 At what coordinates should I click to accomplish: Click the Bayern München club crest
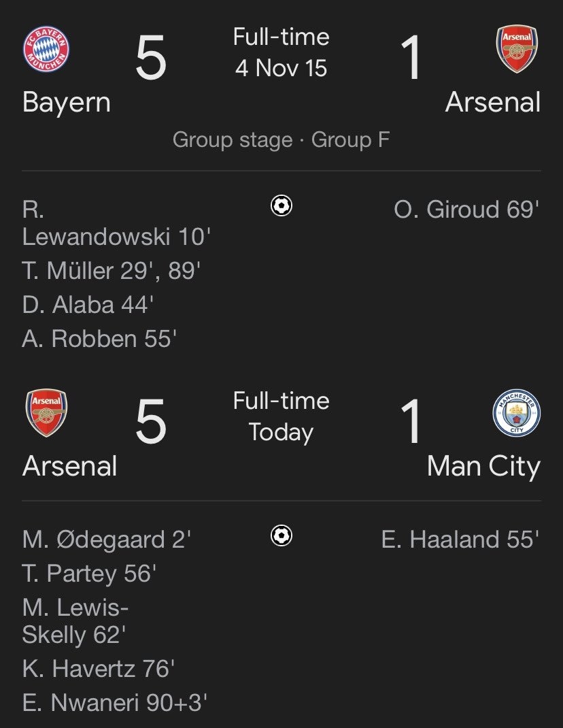[x=46, y=49]
